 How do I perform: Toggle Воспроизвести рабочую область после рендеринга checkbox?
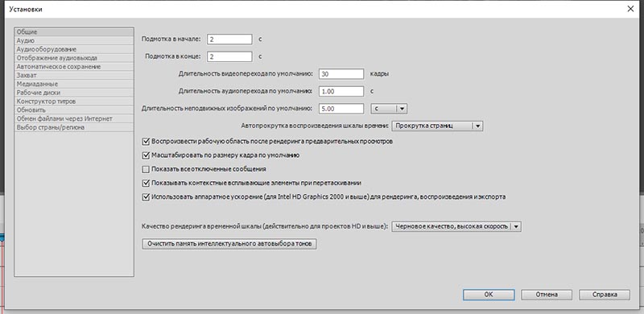[146, 142]
